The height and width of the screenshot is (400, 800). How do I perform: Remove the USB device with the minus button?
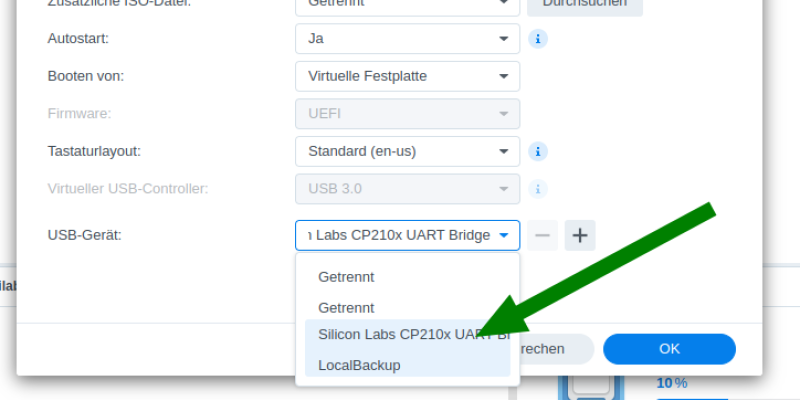543,236
